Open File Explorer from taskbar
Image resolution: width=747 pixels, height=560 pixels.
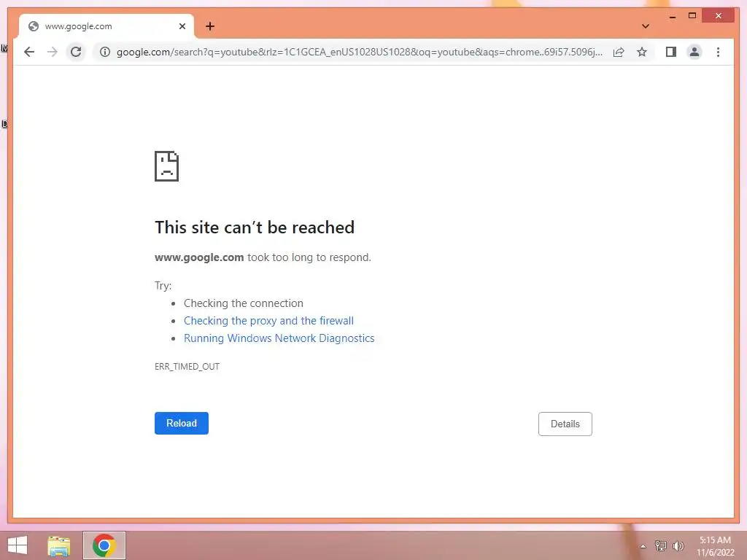(x=59, y=545)
